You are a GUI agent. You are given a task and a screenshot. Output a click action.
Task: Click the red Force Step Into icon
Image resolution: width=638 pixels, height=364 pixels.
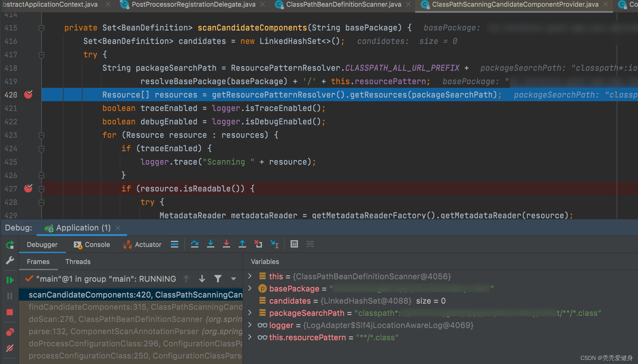(226, 244)
